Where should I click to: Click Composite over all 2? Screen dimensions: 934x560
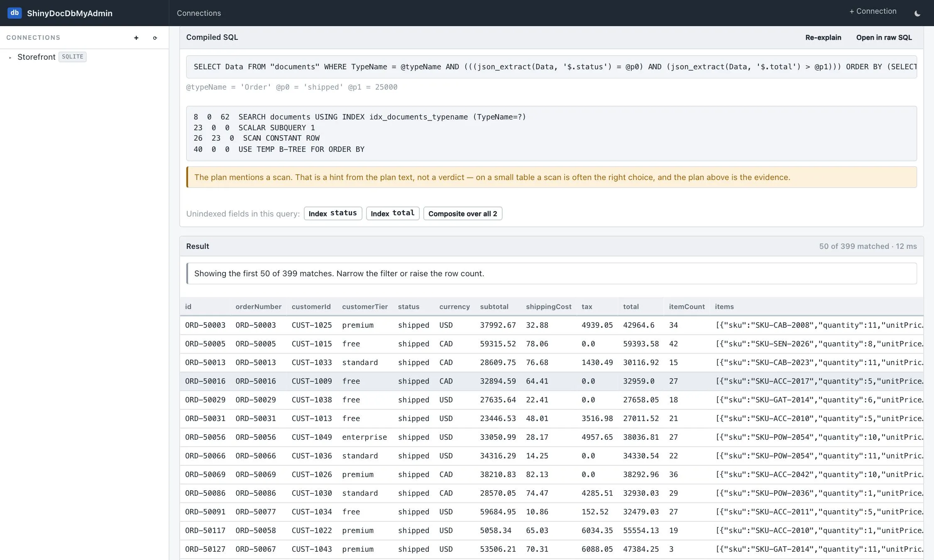point(463,213)
